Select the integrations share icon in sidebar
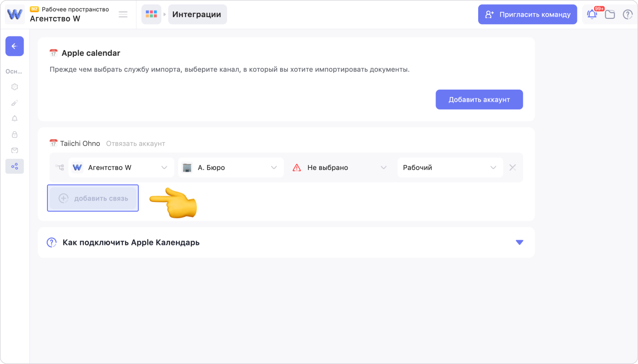This screenshot has width=638, height=364. pyautogui.click(x=14, y=166)
